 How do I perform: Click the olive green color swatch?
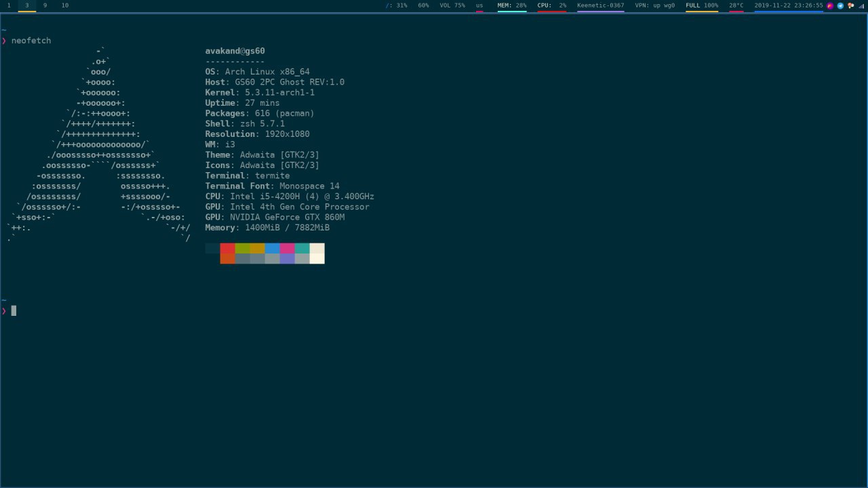243,248
